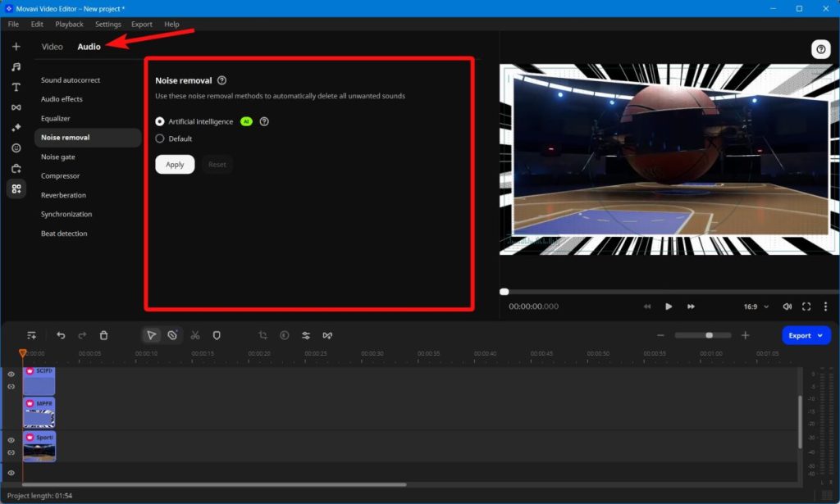Open the File menu
840x504 pixels.
13,24
